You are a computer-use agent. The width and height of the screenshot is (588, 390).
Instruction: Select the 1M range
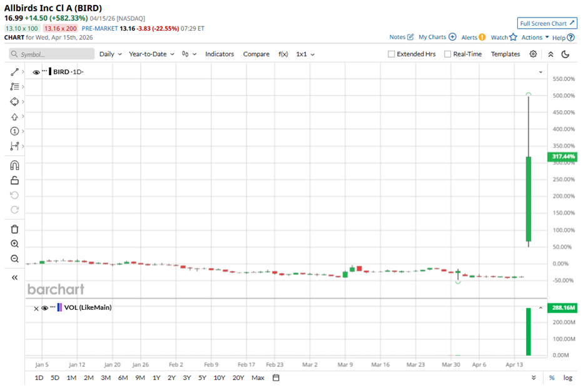72,377
